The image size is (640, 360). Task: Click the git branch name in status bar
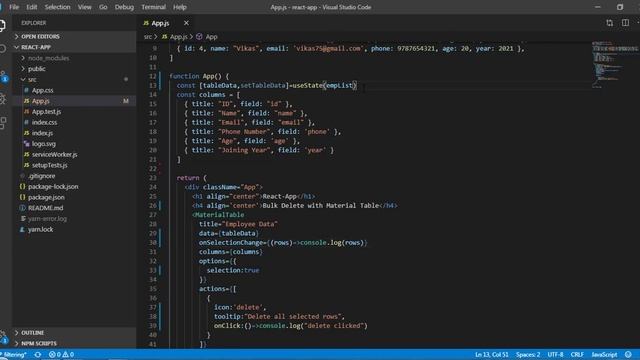pos(13,354)
